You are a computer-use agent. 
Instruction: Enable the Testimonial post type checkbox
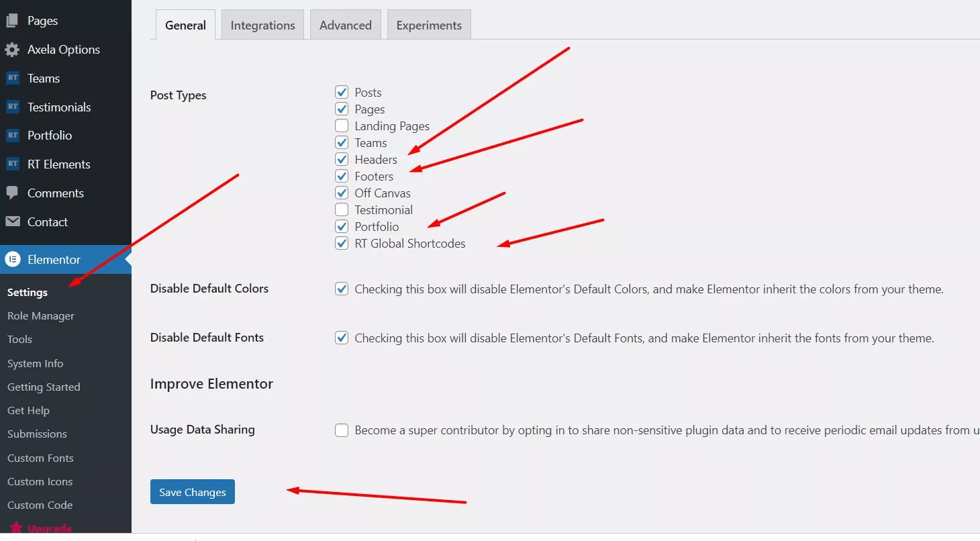pos(341,209)
